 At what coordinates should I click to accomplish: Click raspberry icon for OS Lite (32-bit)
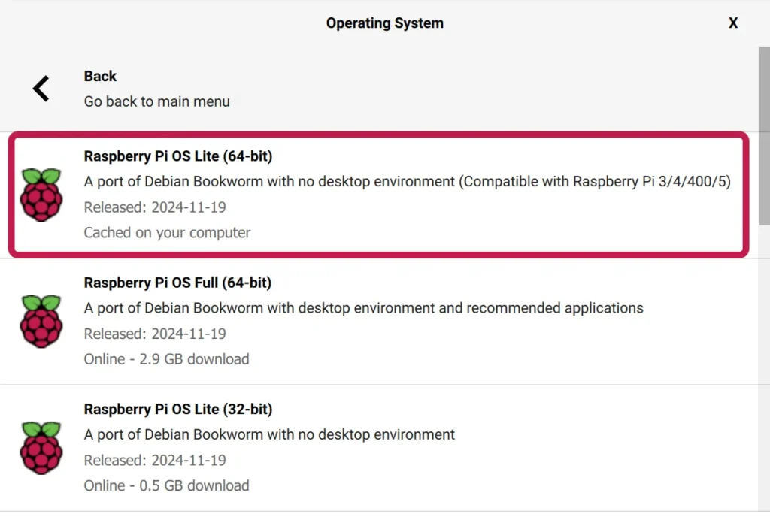pos(41,448)
